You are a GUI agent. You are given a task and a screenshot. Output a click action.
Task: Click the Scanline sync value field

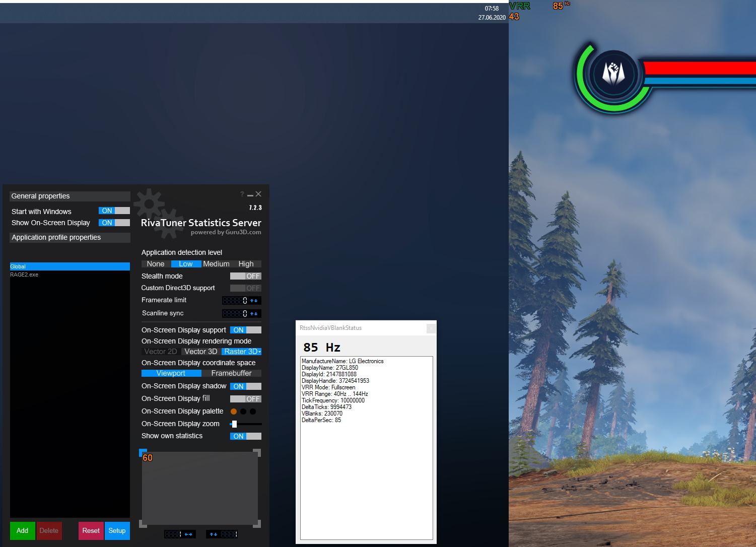(x=235, y=314)
